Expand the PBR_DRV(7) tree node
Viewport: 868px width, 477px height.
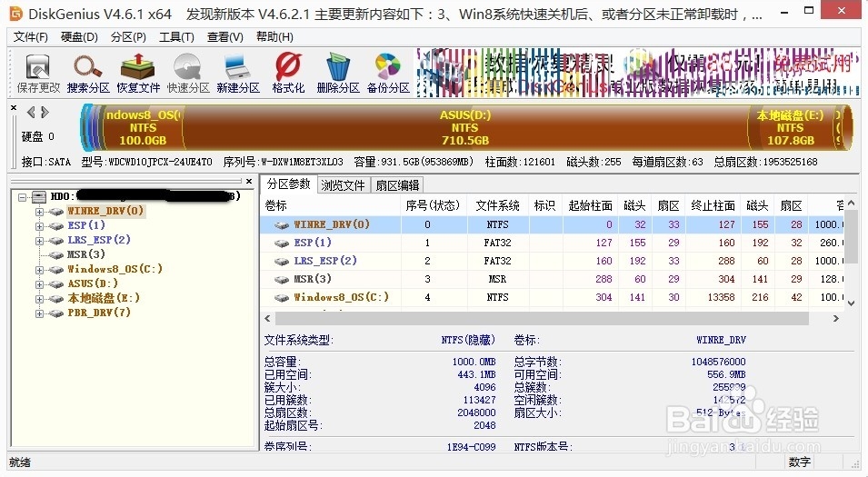tap(39, 313)
